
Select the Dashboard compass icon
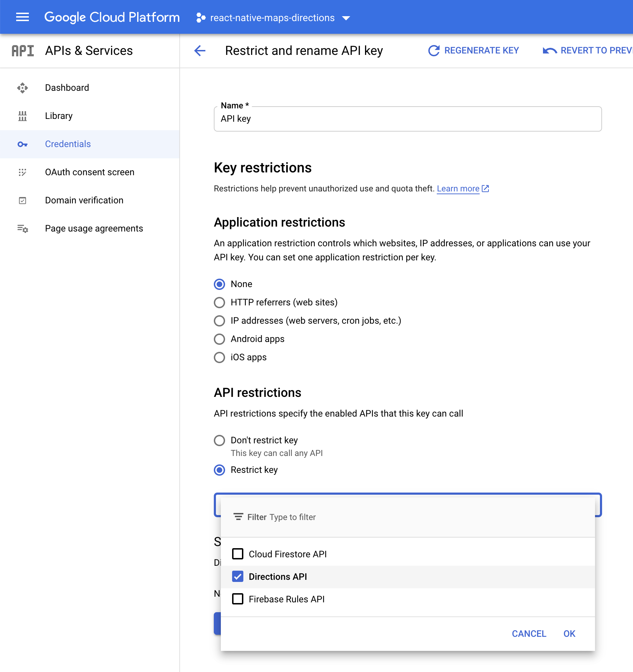22,88
